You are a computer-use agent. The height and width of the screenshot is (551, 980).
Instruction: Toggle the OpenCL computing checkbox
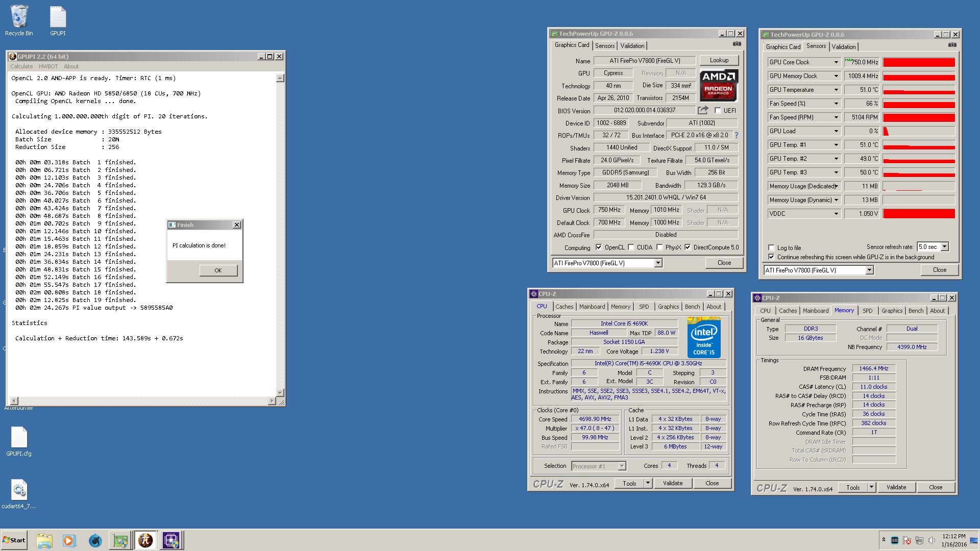[x=599, y=247]
